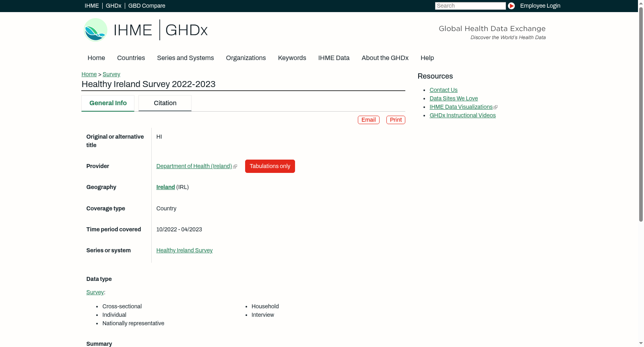Click the page title Healthy Ireland Survey 2022-2023
This screenshot has width=644, height=347.
click(149, 84)
